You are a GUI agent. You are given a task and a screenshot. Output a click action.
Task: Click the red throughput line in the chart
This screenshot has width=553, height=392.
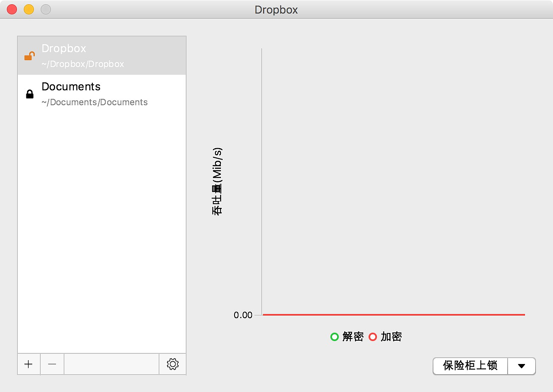click(394, 315)
